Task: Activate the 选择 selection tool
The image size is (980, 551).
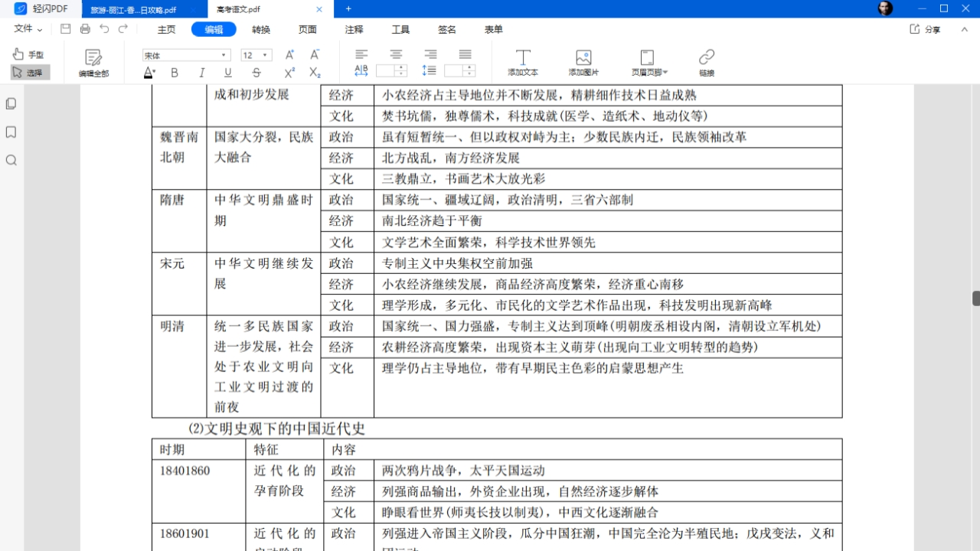Action: click(x=30, y=73)
